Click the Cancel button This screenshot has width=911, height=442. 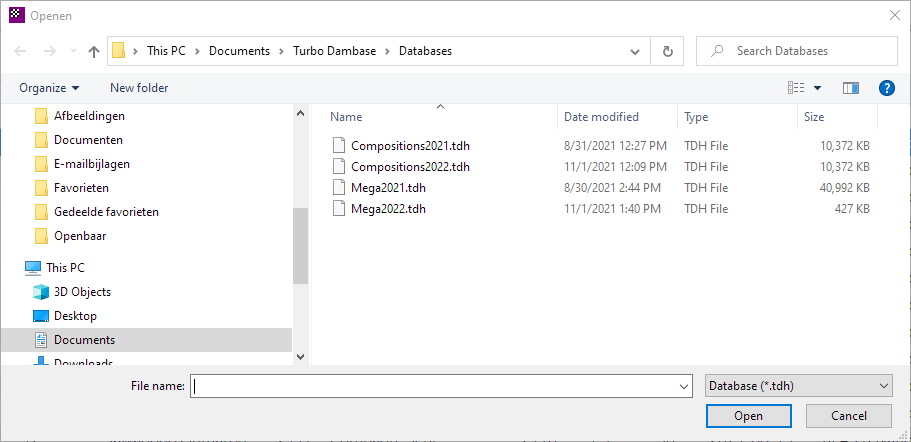pyautogui.click(x=849, y=416)
